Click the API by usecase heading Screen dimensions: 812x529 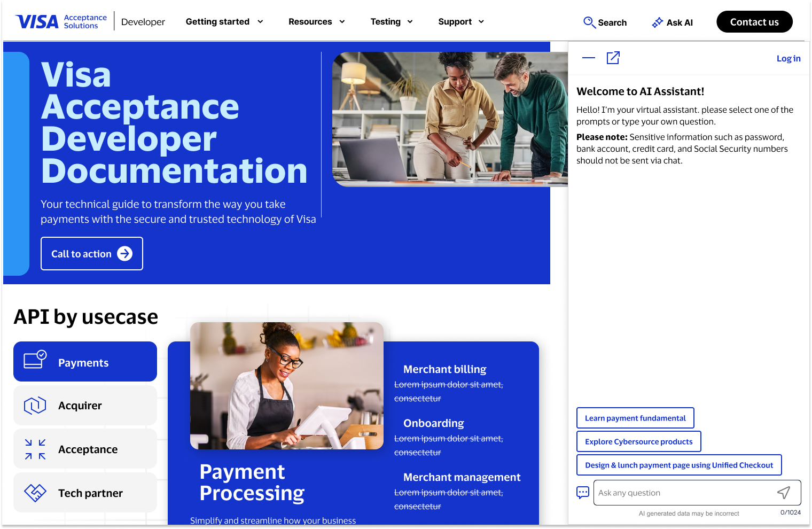85,317
